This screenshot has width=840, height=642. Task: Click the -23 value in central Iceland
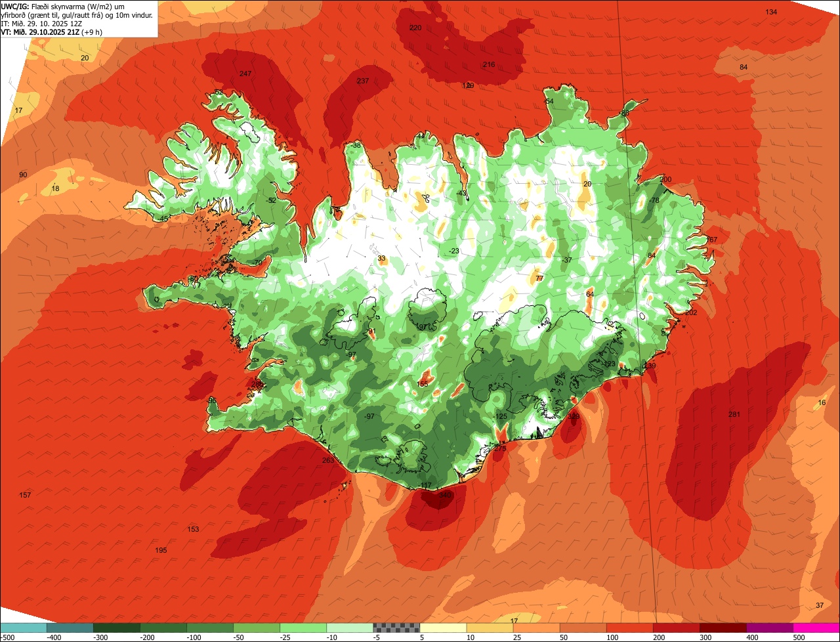pos(454,251)
